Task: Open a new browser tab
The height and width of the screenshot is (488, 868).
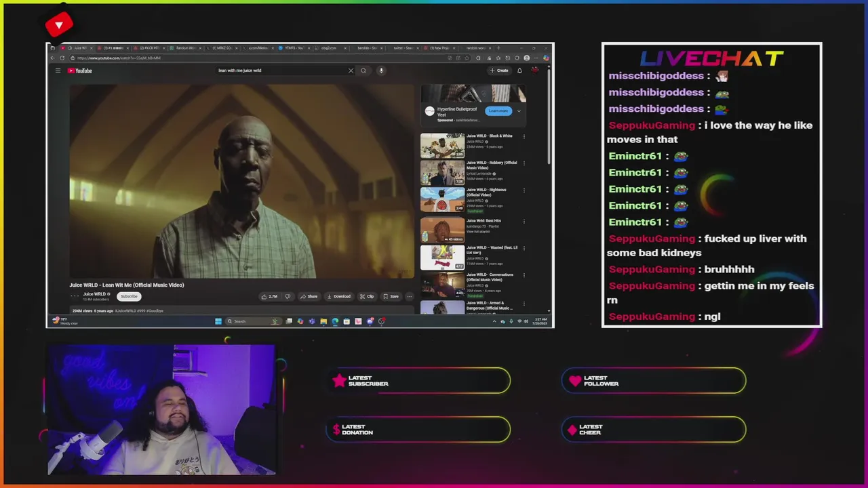Action: click(499, 48)
